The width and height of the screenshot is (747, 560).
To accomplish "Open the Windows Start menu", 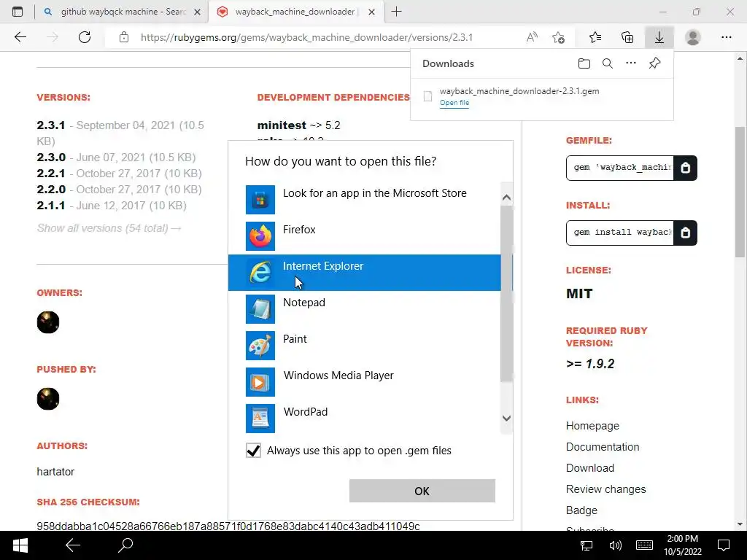I will [20, 545].
